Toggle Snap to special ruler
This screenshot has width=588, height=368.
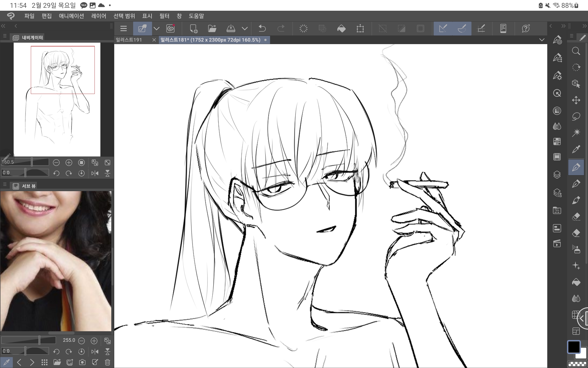coord(462,29)
